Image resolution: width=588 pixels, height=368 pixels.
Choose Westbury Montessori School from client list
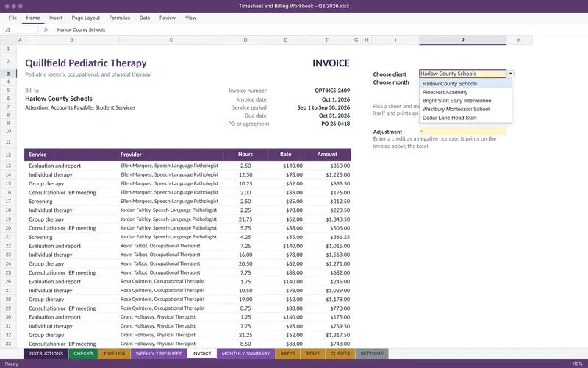pyautogui.click(x=465, y=109)
